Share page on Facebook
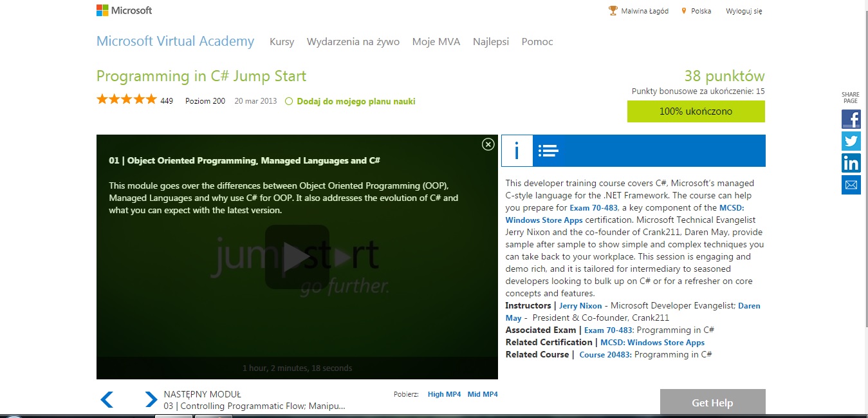 click(x=851, y=119)
